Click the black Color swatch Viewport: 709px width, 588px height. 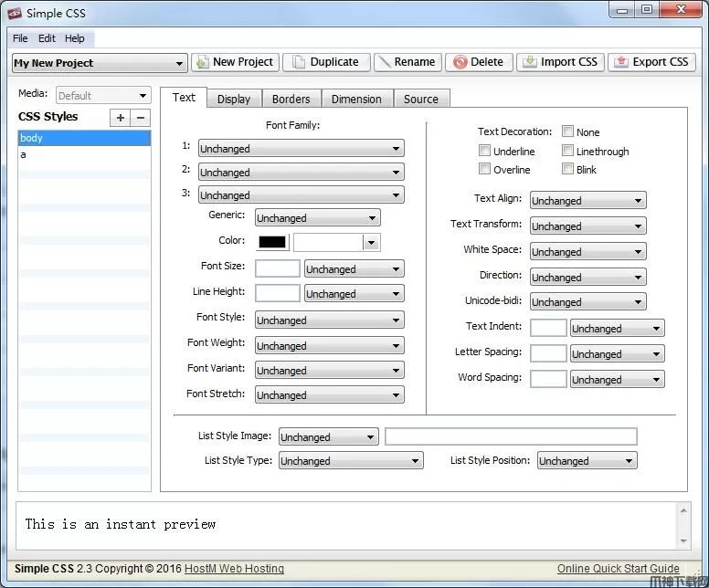pyautogui.click(x=272, y=242)
